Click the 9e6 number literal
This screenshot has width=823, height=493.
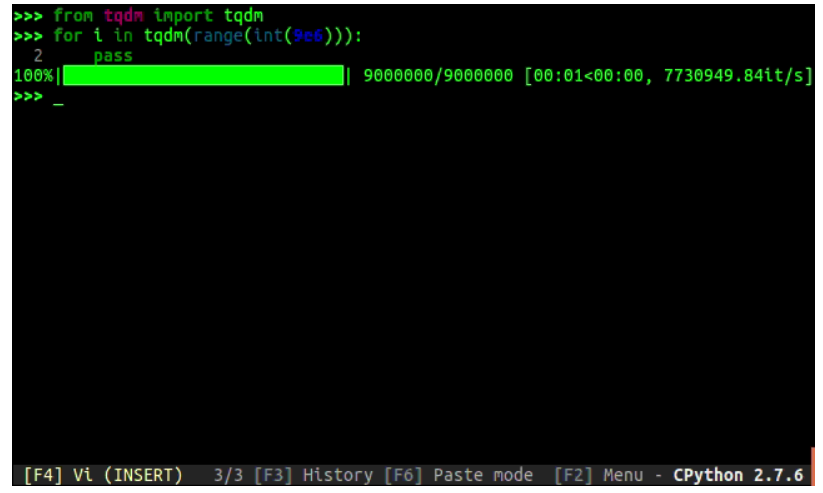[308, 36]
